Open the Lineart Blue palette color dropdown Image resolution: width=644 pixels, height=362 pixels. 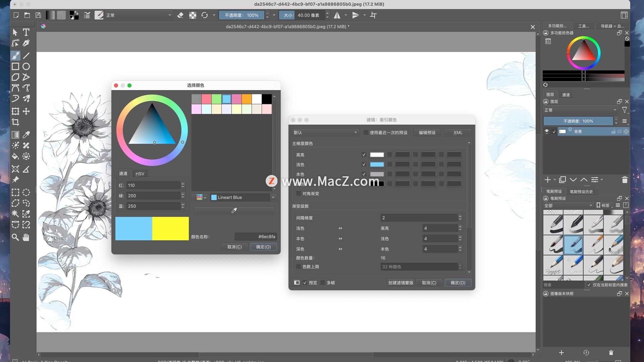click(x=243, y=197)
